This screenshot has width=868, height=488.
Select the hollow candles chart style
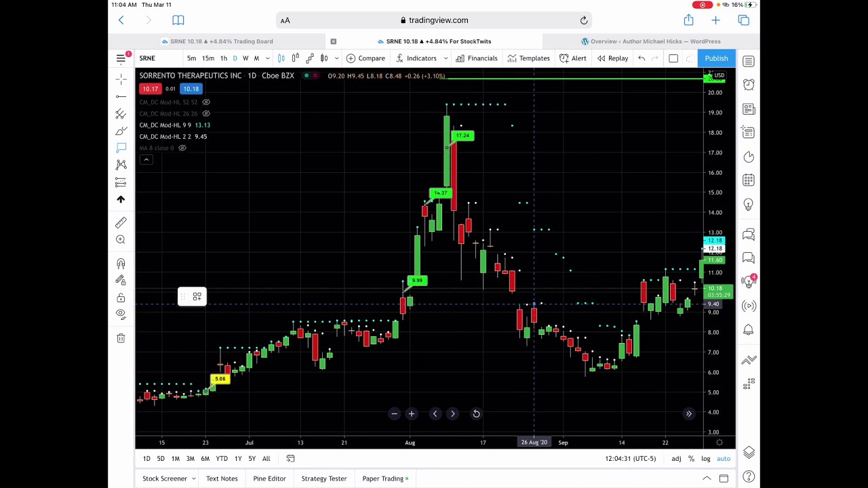[324, 58]
